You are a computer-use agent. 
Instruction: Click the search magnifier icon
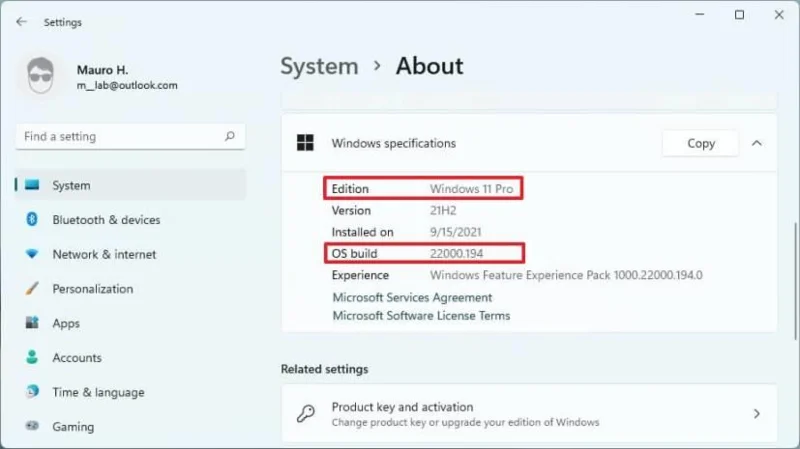230,136
